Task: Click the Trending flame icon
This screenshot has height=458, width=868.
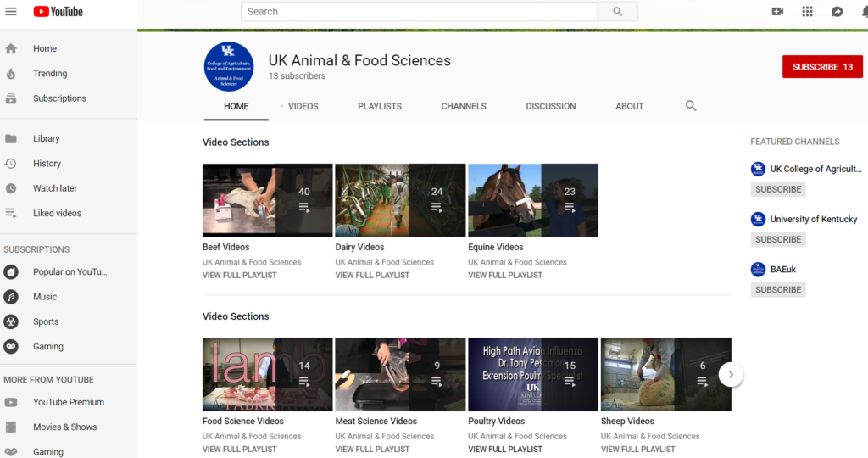Action: pos(11,74)
